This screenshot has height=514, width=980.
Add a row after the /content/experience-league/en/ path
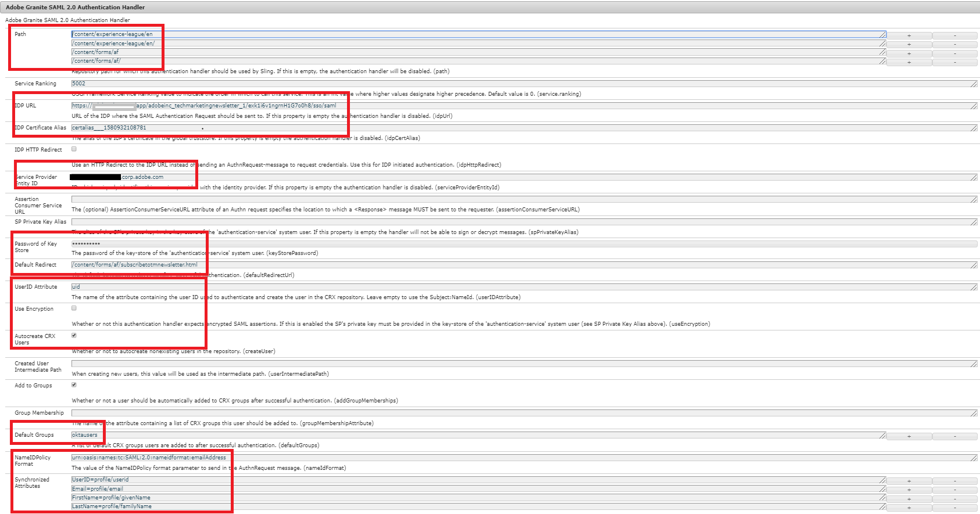[909, 44]
